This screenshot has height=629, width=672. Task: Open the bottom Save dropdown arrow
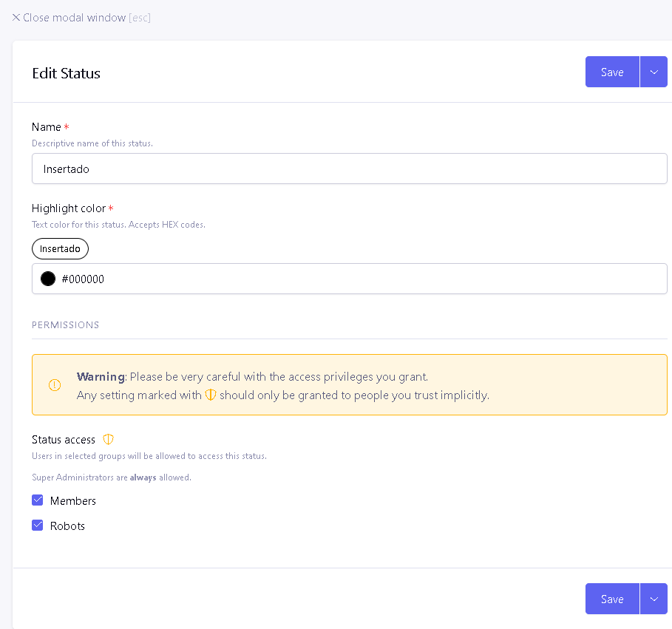point(654,599)
